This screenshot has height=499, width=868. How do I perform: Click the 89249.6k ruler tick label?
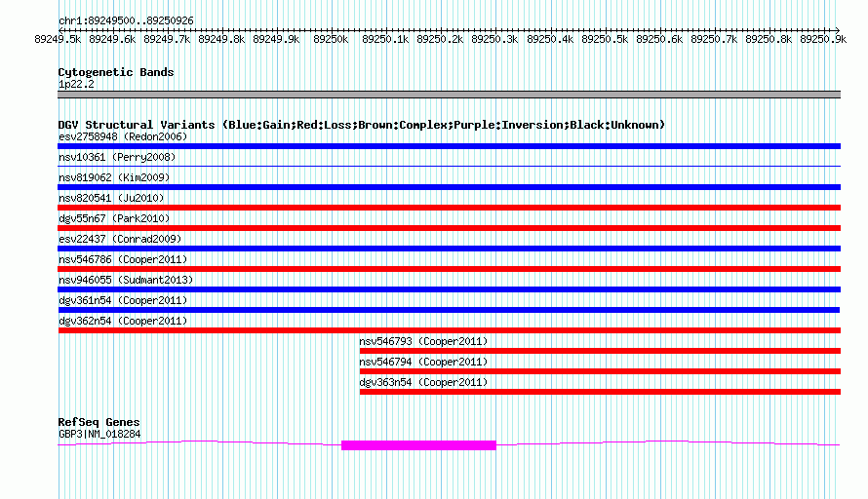pos(112,39)
